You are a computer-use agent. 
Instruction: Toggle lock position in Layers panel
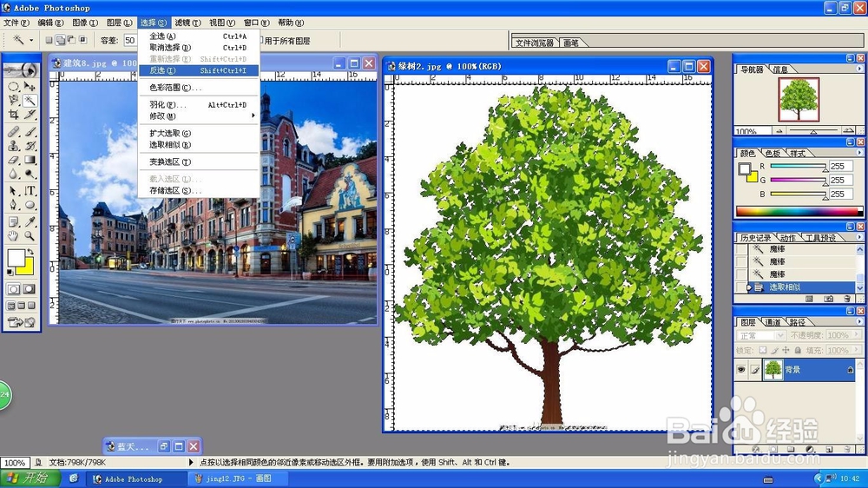point(786,350)
